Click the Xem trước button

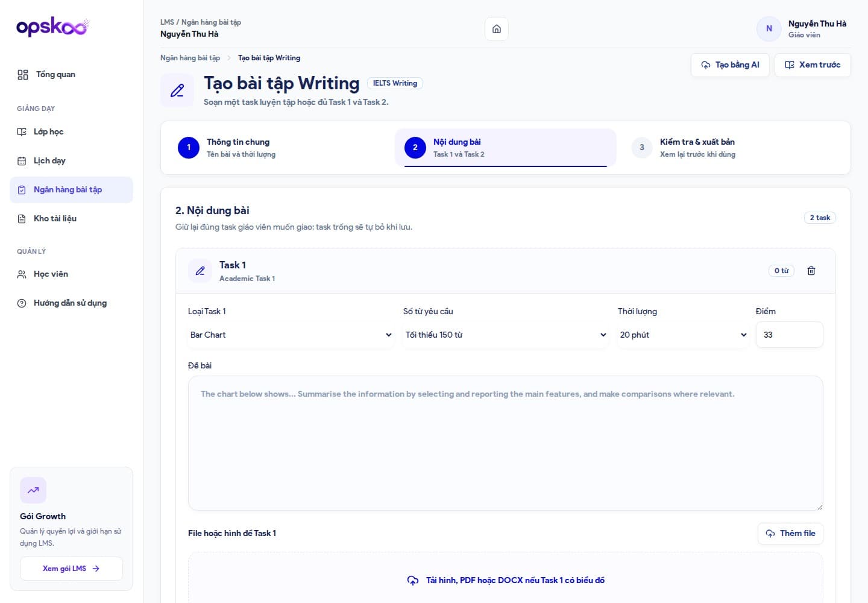813,65
